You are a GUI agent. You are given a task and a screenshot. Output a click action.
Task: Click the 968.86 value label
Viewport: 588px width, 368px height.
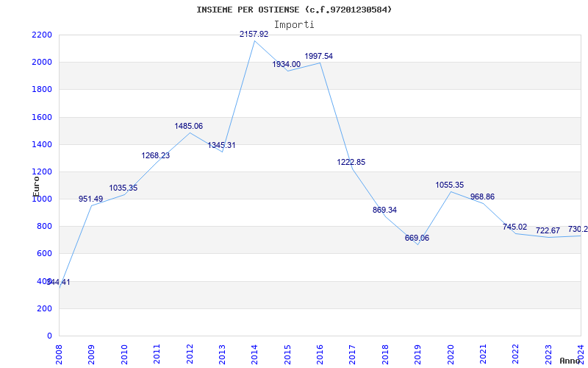point(483,197)
